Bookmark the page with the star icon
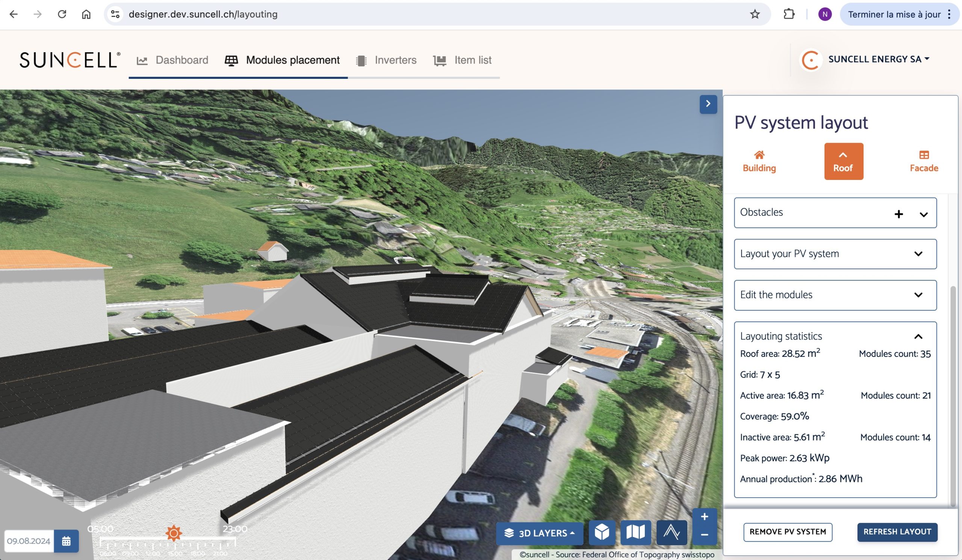This screenshot has width=962, height=560. (755, 15)
